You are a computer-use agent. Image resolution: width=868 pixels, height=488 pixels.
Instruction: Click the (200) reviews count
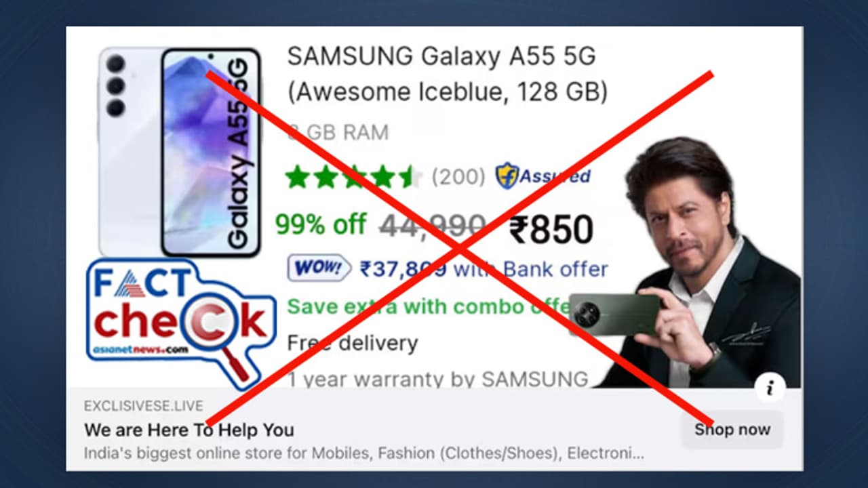[458, 177]
